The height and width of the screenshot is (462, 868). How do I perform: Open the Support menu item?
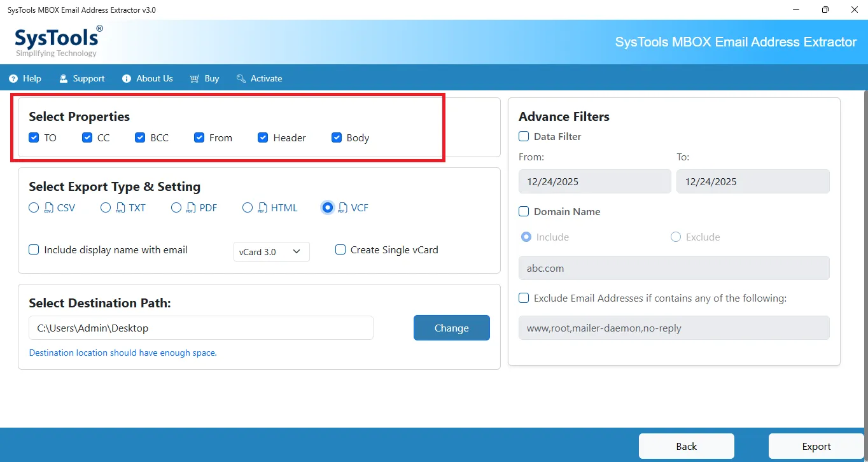[x=82, y=78]
